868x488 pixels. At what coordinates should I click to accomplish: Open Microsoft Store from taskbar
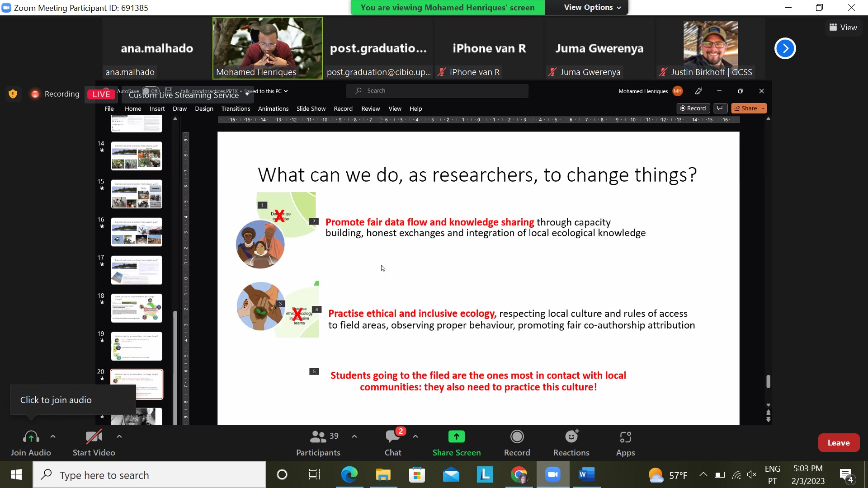417,474
